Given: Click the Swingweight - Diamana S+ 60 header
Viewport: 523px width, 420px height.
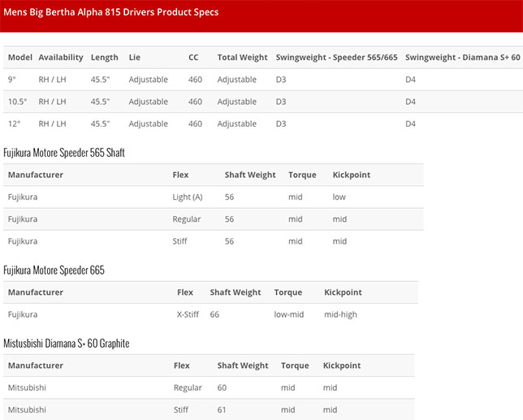Looking at the screenshot, I should click(x=462, y=58).
